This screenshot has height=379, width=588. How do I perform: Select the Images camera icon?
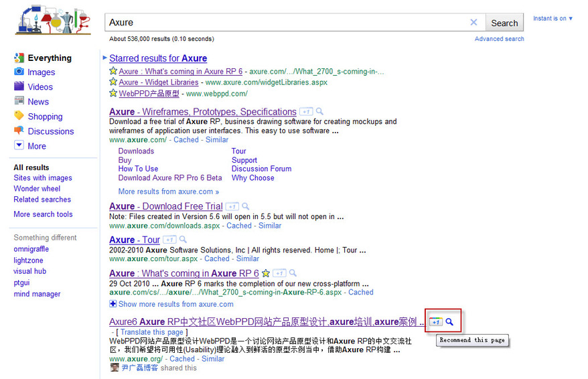tap(19, 71)
